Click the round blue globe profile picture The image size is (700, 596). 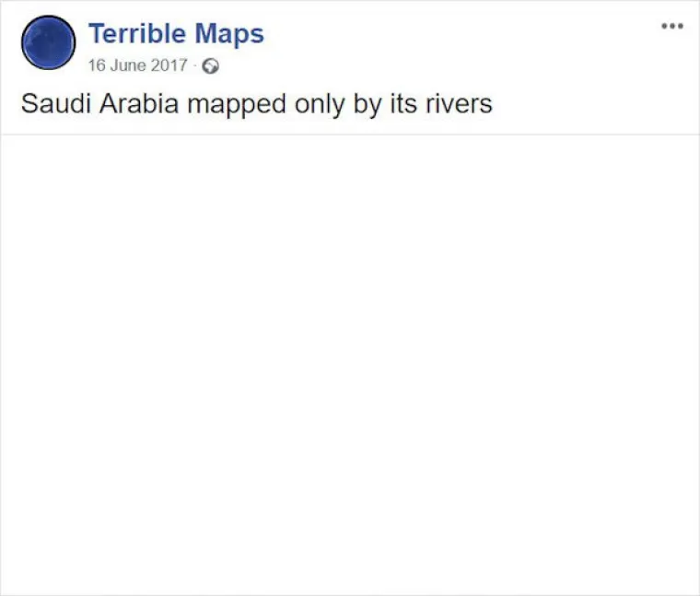(48, 42)
